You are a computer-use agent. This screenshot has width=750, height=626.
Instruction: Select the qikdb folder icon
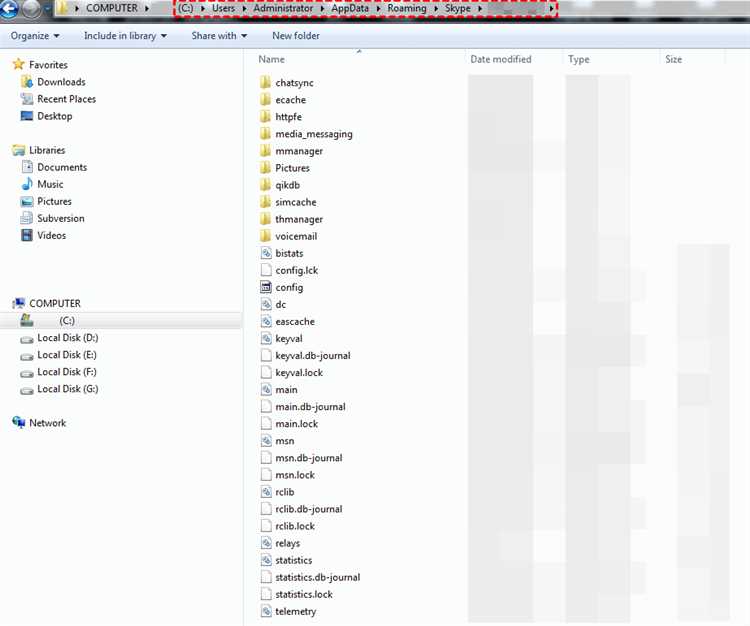(265, 185)
